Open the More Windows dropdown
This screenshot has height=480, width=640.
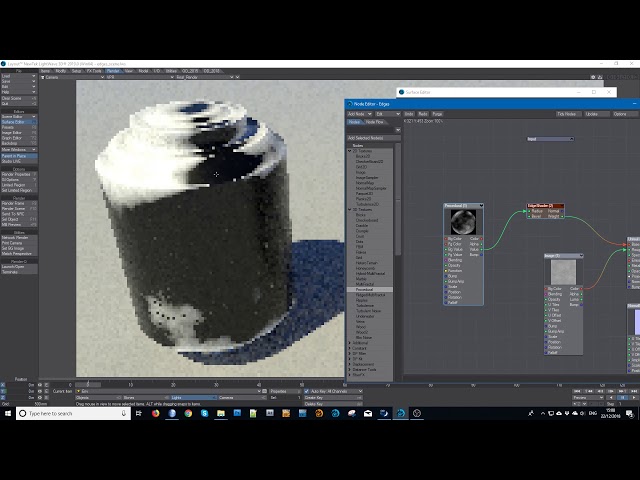pos(19,150)
